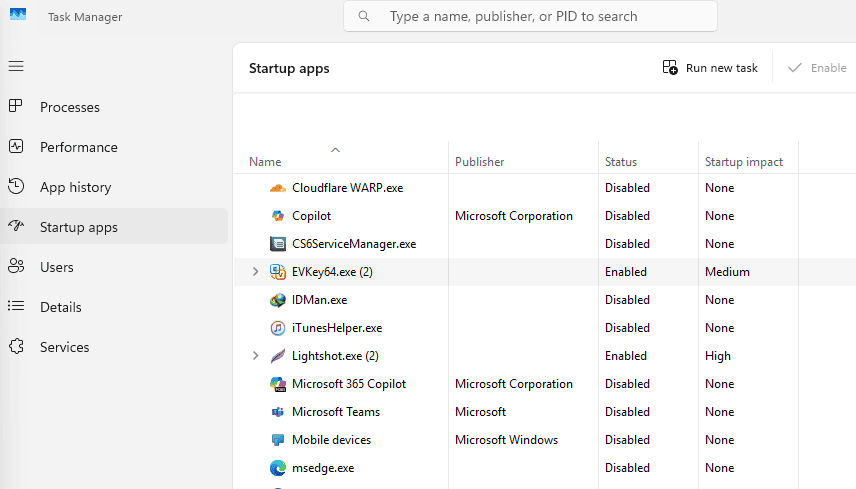Screen dimensions: 856x489
Task: Select the Microsoft Teams entry
Action: pos(336,412)
